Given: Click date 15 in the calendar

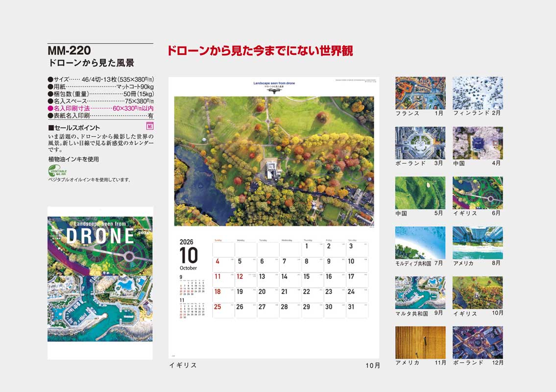Looking at the screenshot, I should 306,277.
